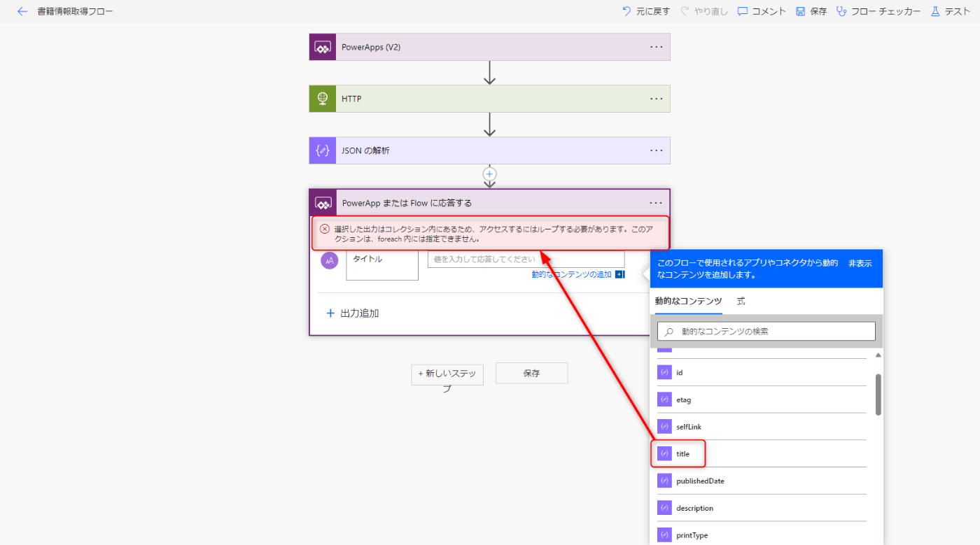Image resolution: width=980 pixels, height=545 pixels.
Task: Click the 値を入力して応答してください field
Action: 526,259
